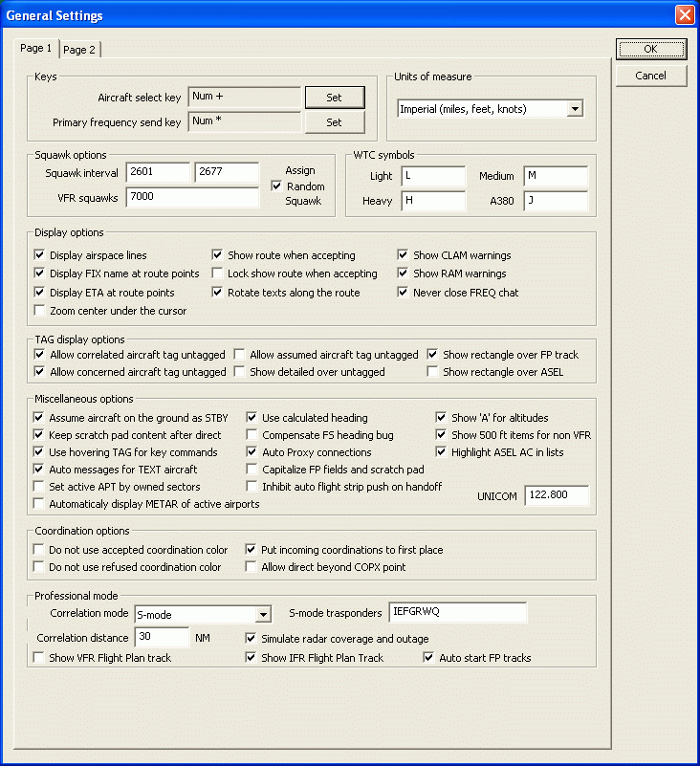Toggle Display FIX name at route points

(x=39, y=274)
